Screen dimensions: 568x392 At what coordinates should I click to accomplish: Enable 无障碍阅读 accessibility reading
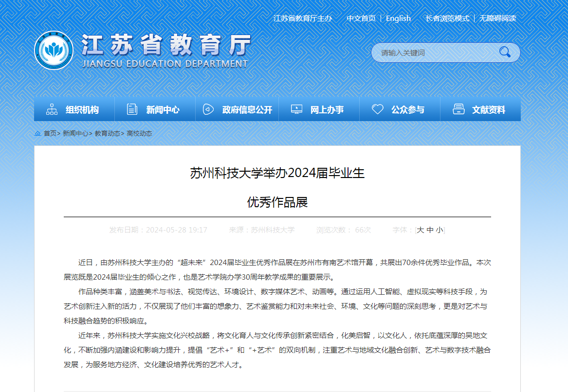(x=497, y=18)
